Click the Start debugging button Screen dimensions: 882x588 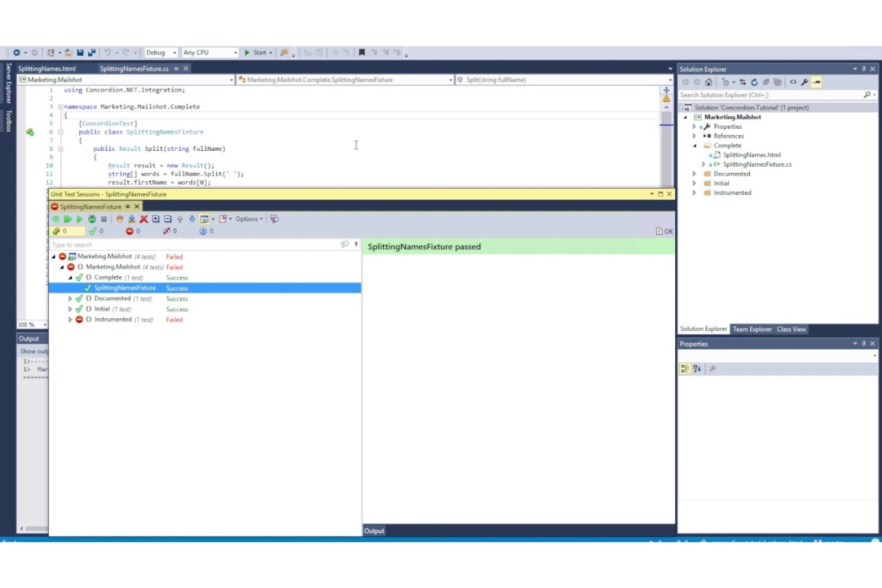pyautogui.click(x=256, y=52)
